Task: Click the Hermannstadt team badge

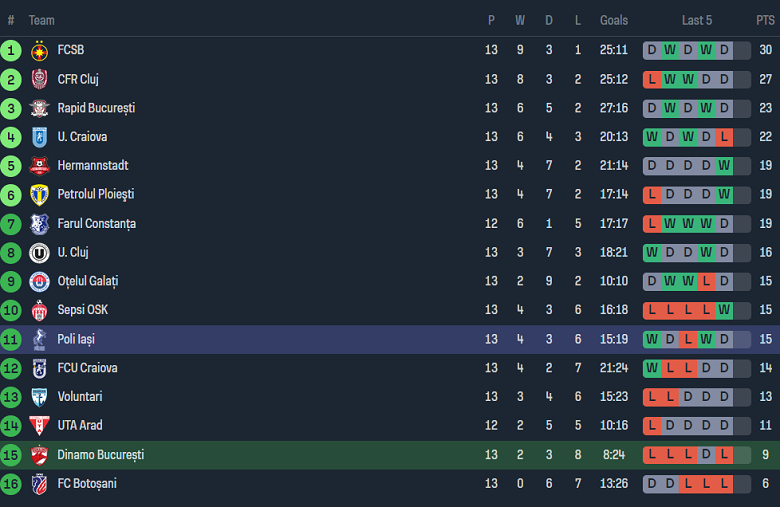Action: click(x=39, y=166)
